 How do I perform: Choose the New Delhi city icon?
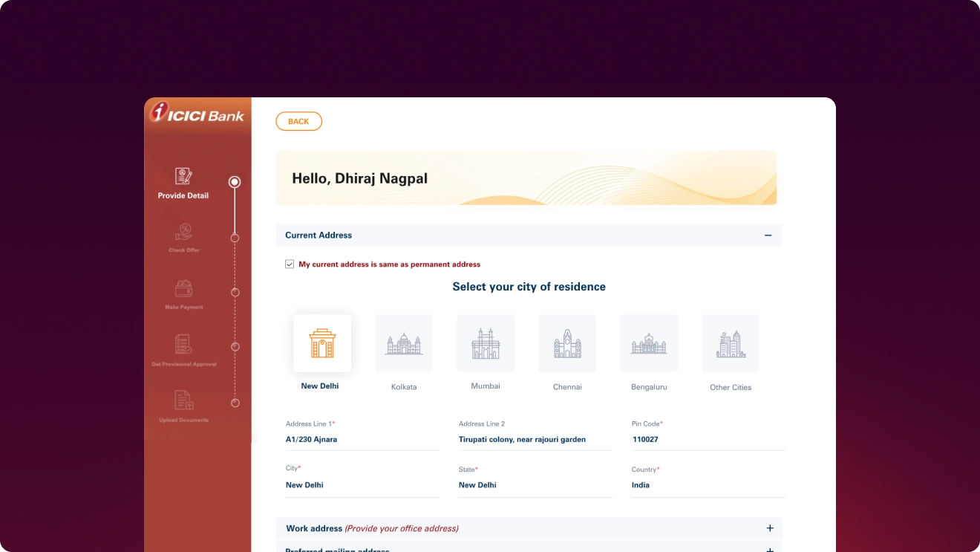[322, 343]
